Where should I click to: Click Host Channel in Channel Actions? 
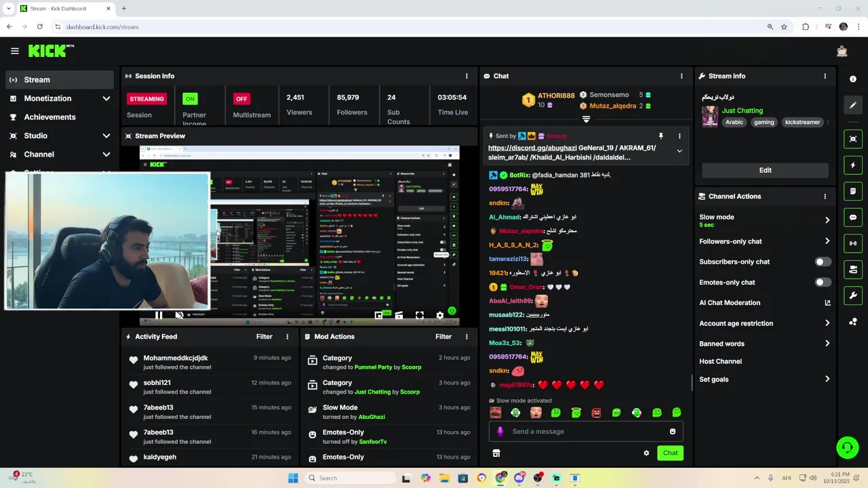tap(720, 362)
